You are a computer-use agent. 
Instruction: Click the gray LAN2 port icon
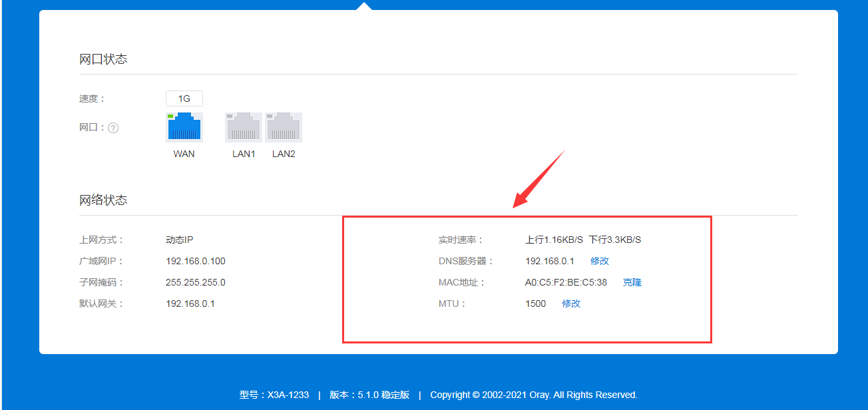pyautogui.click(x=284, y=127)
